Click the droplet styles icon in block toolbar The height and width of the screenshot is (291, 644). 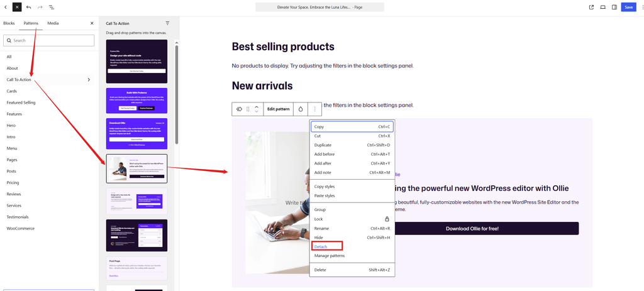301,109
